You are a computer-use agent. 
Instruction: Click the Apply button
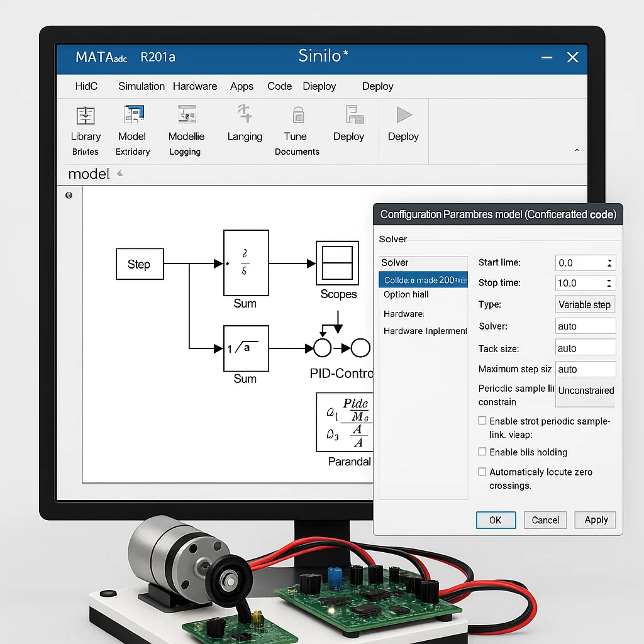pos(596,519)
